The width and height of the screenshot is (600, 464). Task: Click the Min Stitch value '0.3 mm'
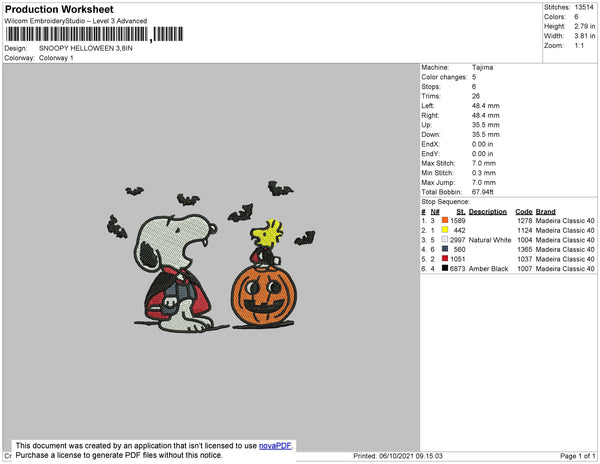coord(484,173)
